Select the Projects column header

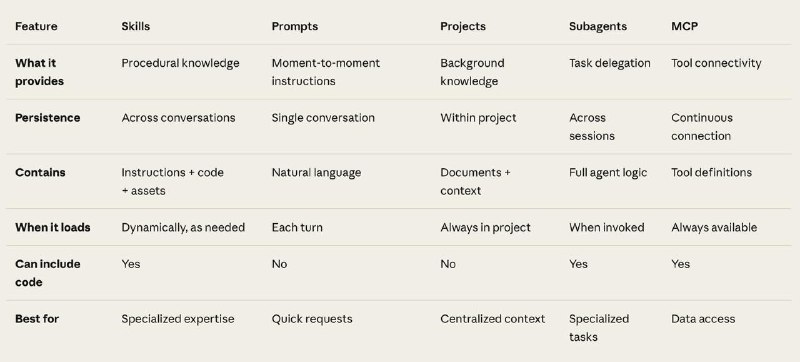tap(463, 27)
